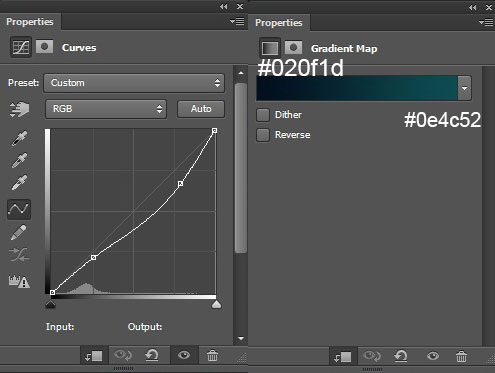Delete the Gradient Map adjustment layer
The image size is (495, 373).
tap(461, 357)
